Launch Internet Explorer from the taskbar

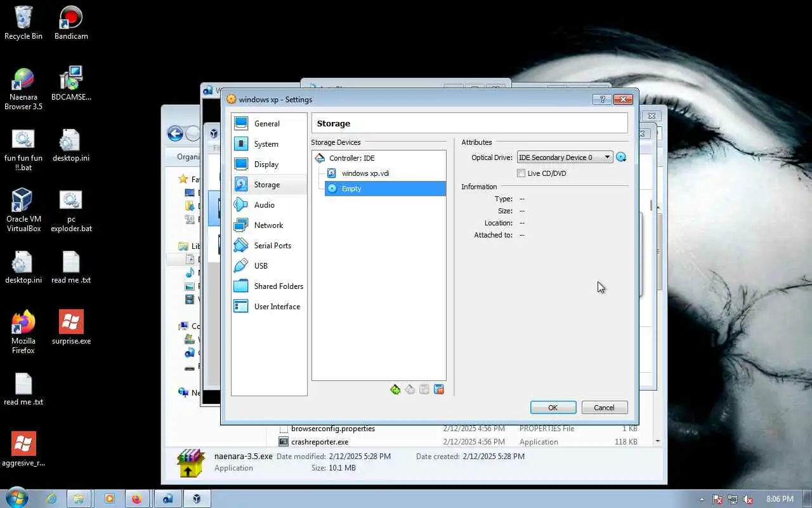point(51,499)
